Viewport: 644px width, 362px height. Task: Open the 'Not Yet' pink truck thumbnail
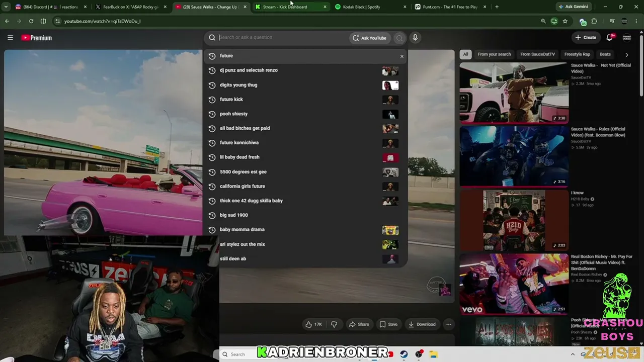[x=514, y=93]
